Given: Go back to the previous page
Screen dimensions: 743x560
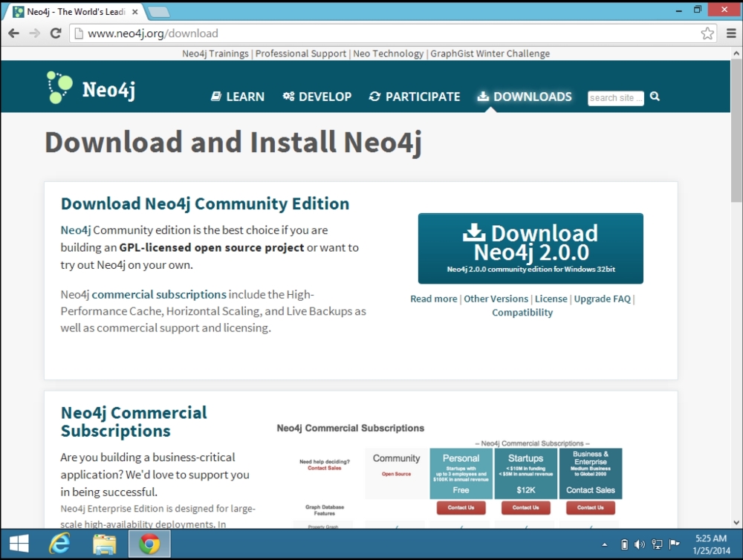Looking at the screenshot, I should pos(13,33).
